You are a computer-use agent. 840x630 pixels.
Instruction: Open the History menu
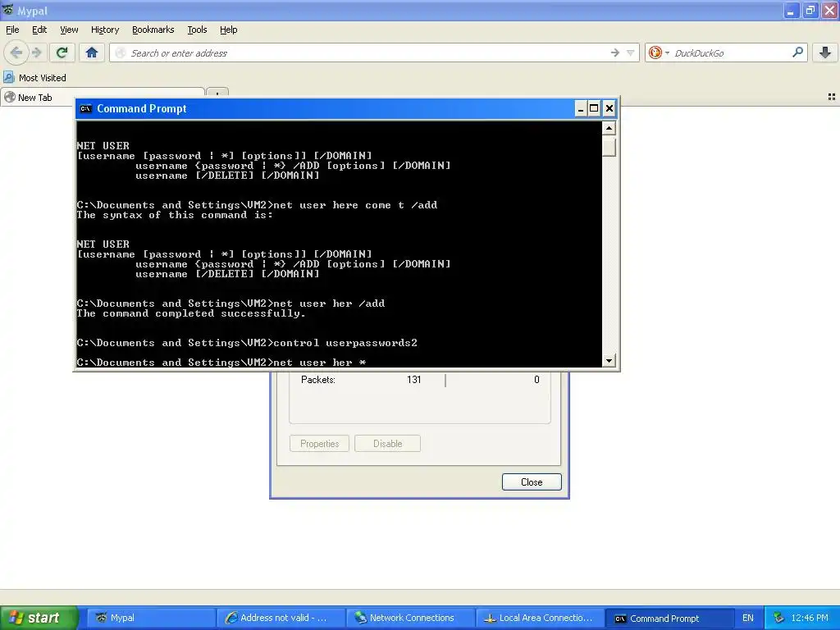pyautogui.click(x=104, y=30)
